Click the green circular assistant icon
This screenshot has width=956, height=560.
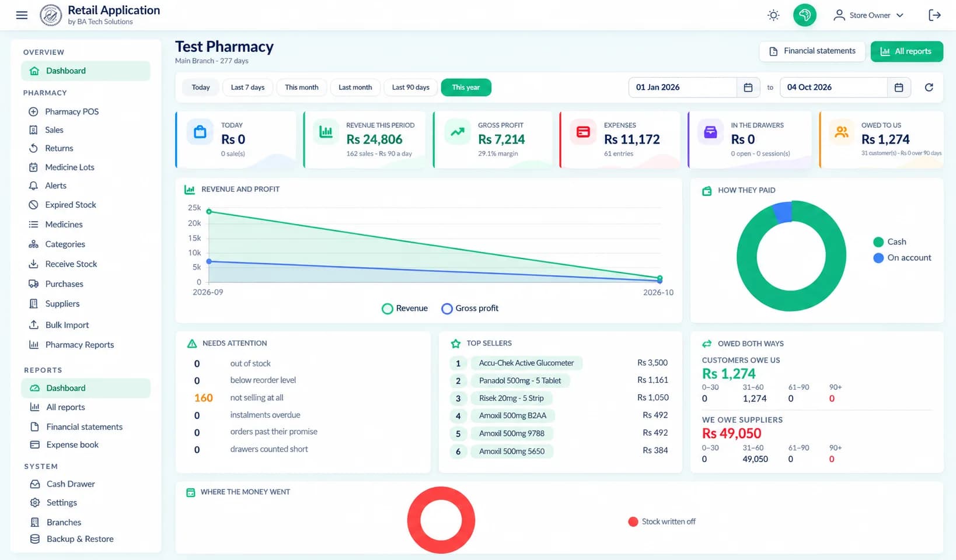pos(804,15)
